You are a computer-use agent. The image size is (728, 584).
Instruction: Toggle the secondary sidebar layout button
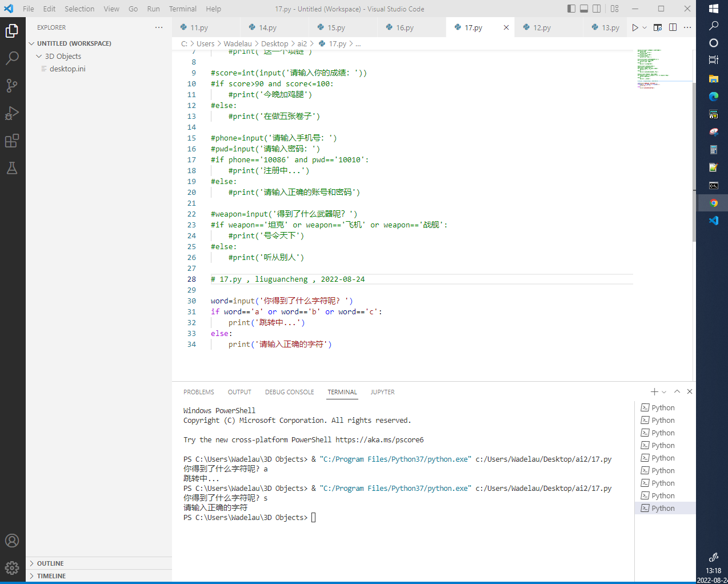pos(597,9)
